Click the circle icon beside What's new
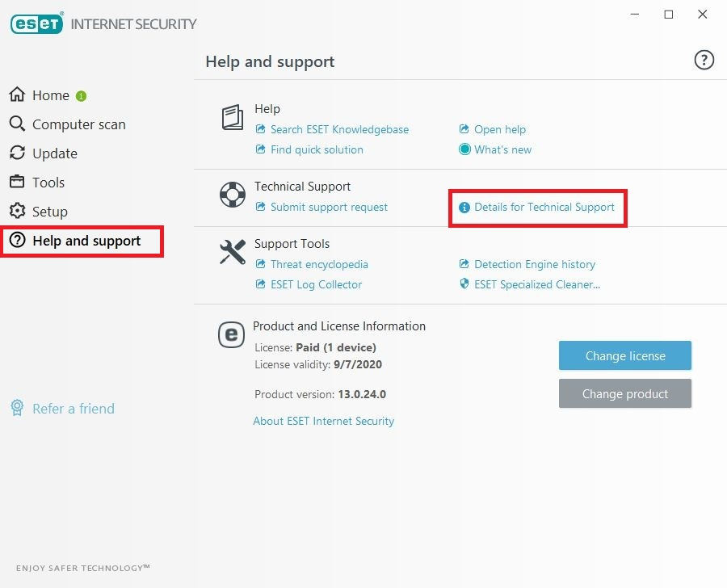The width and height of the screenshot is (727, 588). click(464, 149)
